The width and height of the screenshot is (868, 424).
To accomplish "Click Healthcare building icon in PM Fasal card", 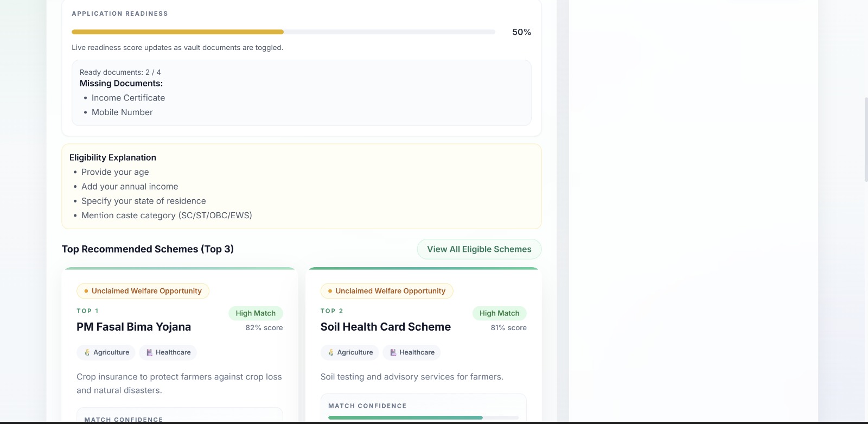I will (x=150, y=352).
